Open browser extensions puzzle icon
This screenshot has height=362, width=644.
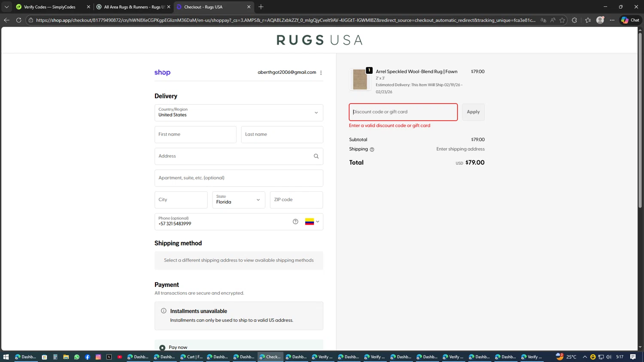pyautogui.click(x=574, y=20)
